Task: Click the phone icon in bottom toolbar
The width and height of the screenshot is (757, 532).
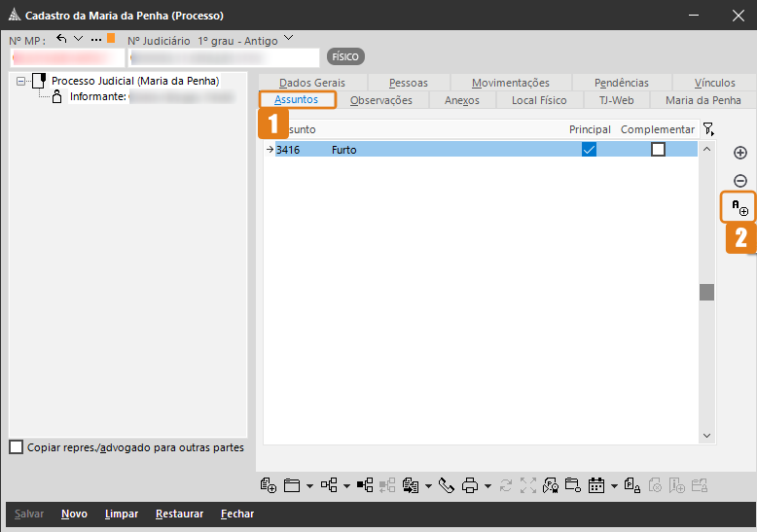Action: pos(447,485)
